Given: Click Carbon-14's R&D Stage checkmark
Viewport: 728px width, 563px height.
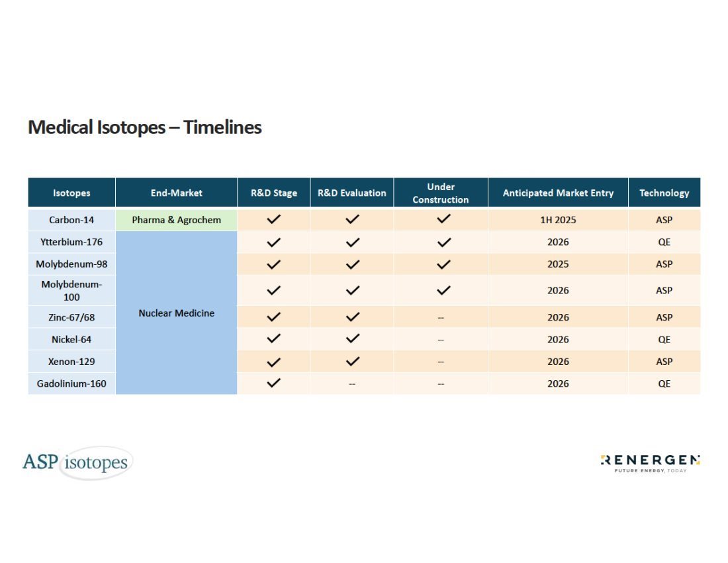Looking at the screenshot, I should (x=274, y=220).
